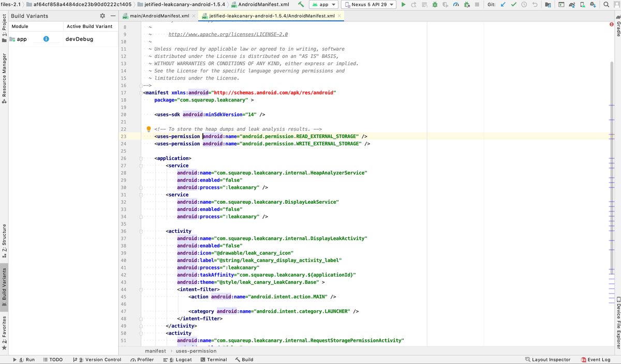The height and width of the screenshot is (364, 621).
Task: Click Git update project blue arrow
Action: click(x=503, y=5)
